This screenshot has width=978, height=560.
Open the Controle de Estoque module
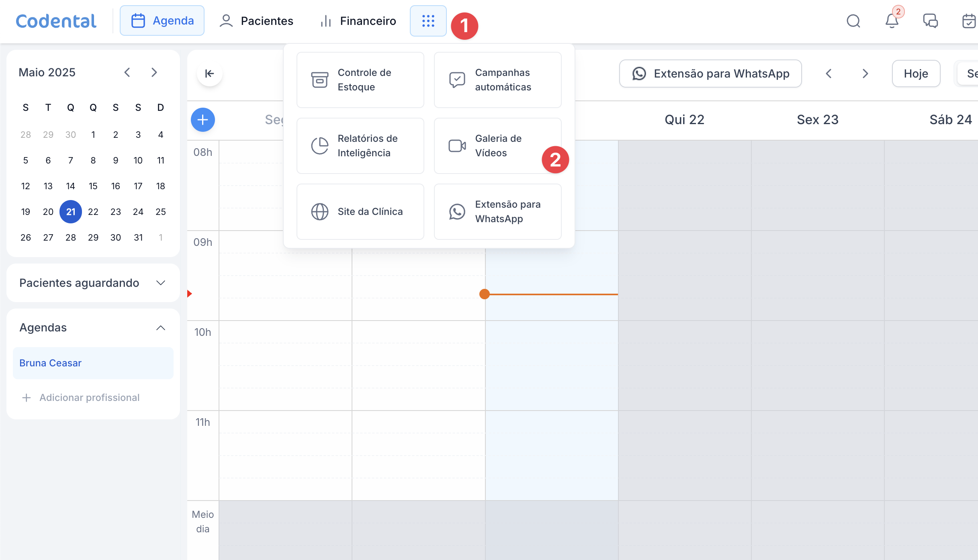(360, 80)
